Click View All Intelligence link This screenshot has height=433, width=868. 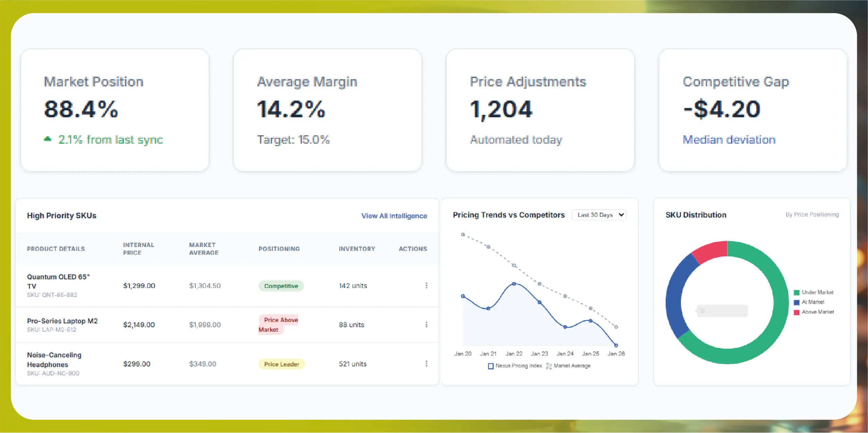394,216
